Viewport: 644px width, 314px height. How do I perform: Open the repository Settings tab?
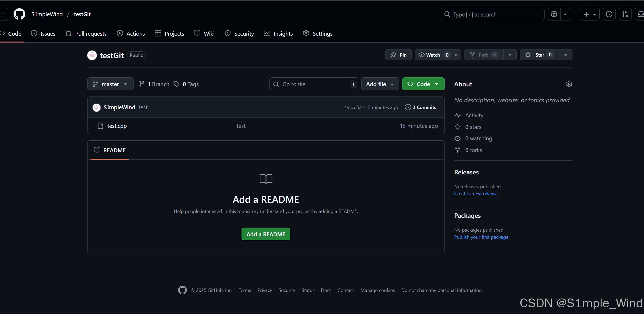point(318,34)
